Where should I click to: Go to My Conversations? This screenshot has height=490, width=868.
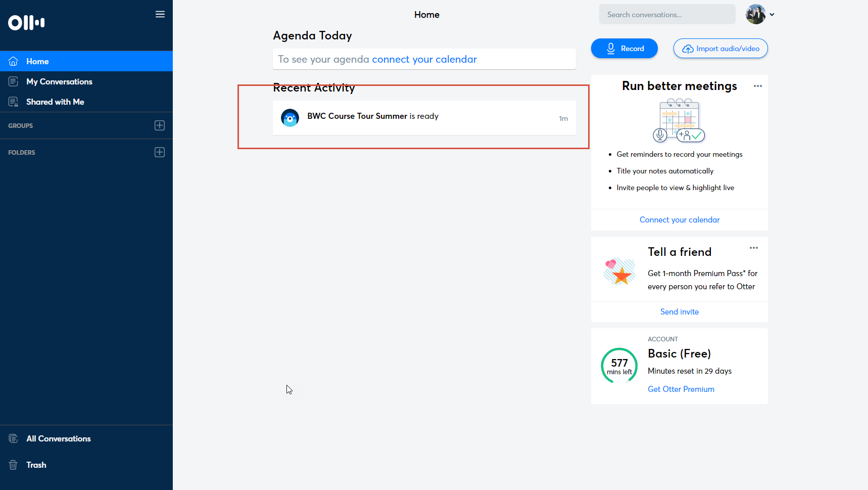coord(59,81)
